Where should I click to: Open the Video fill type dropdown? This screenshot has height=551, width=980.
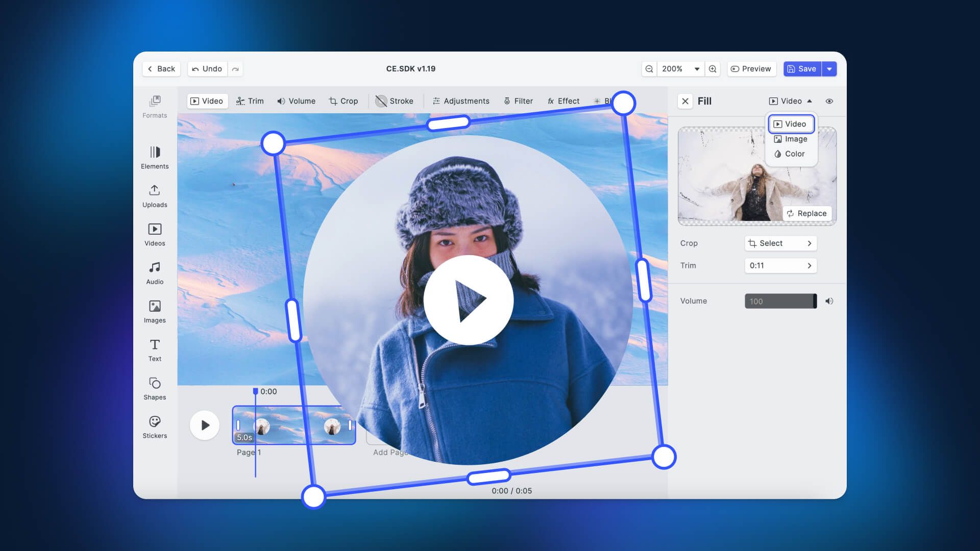point(792,101)
